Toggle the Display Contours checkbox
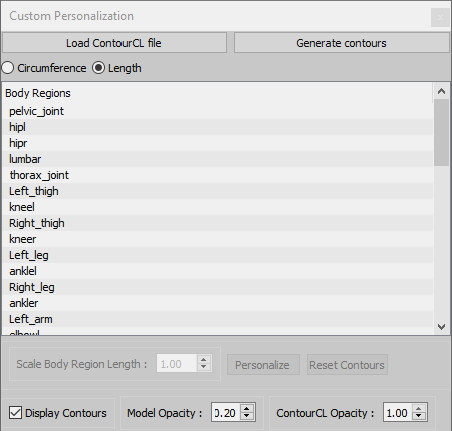452x431 pixels. pos(58,413)
